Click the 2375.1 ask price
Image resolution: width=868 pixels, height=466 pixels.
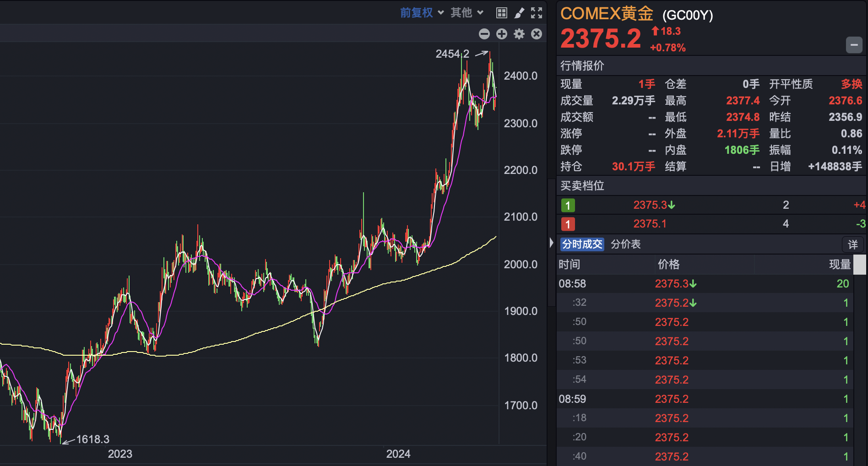[x=650, y=224]
